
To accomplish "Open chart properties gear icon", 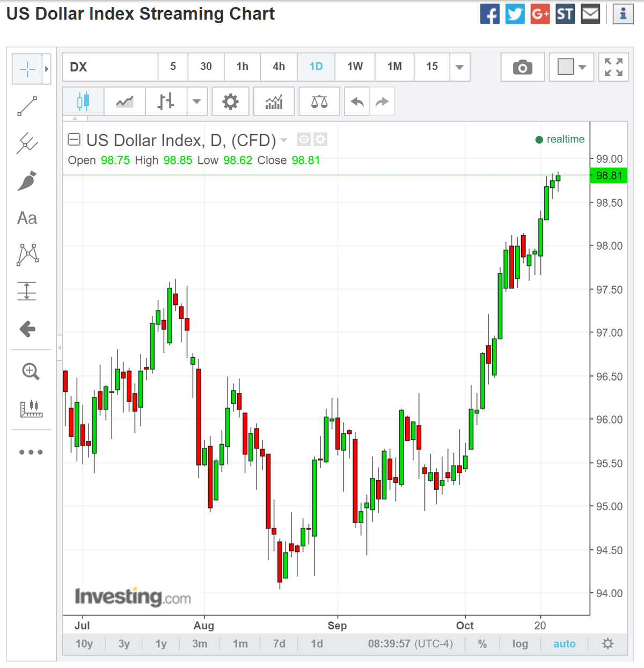I will click(x=230, y=101).
